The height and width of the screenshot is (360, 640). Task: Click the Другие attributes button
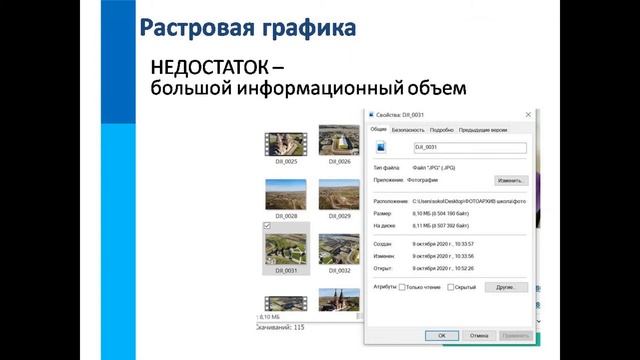[x=506, y=287]
